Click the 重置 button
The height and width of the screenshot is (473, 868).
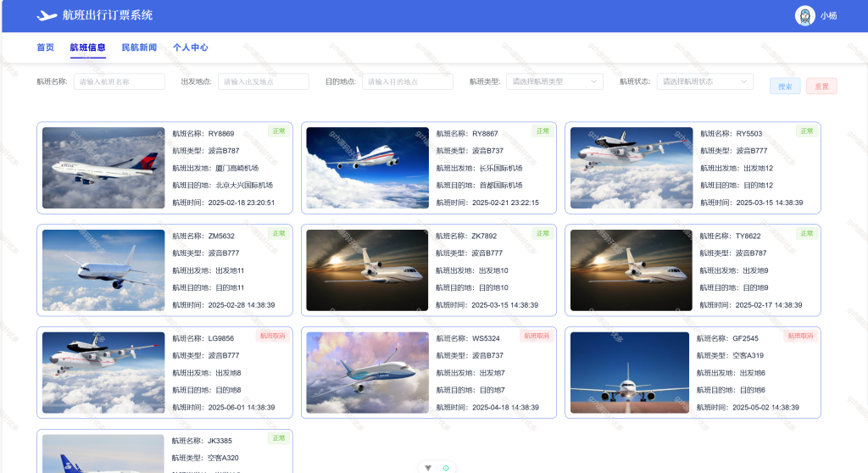(821, 86)
